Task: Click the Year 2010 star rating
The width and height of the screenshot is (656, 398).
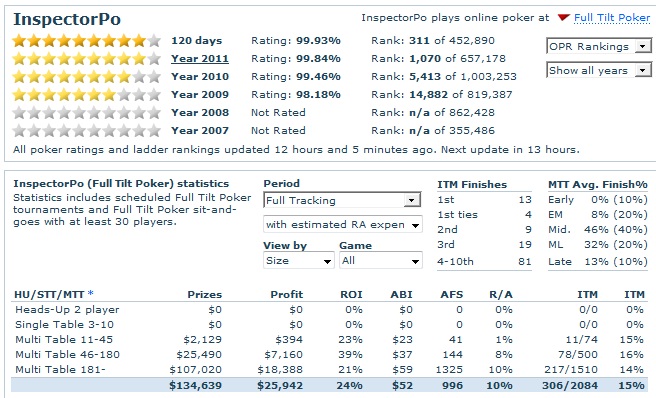Action: (x=87, y=77)
